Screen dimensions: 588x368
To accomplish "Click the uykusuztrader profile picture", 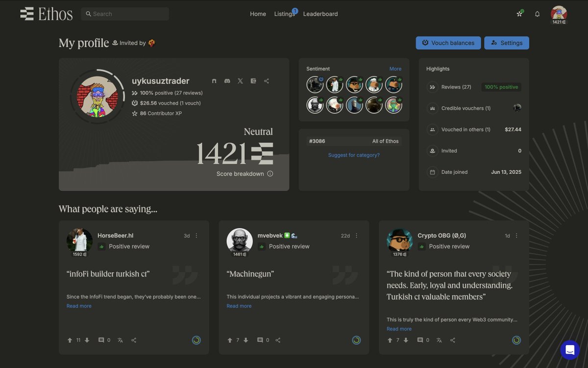I will click(x=98, y=96).
